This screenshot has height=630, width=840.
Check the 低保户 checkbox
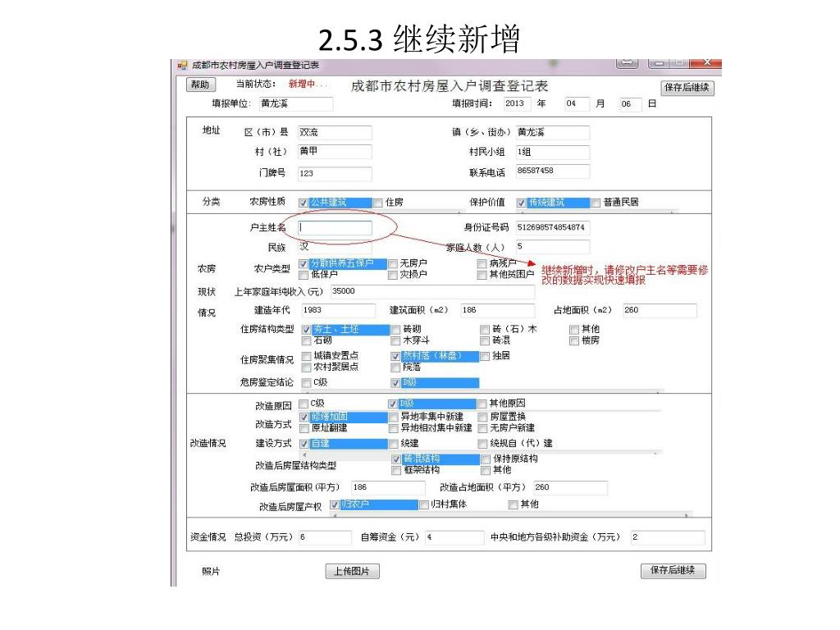[x=304, y=275]
